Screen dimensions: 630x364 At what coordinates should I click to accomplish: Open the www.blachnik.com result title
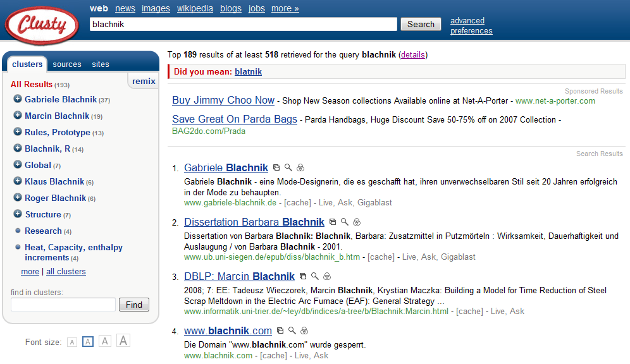[x=228, y=331]
